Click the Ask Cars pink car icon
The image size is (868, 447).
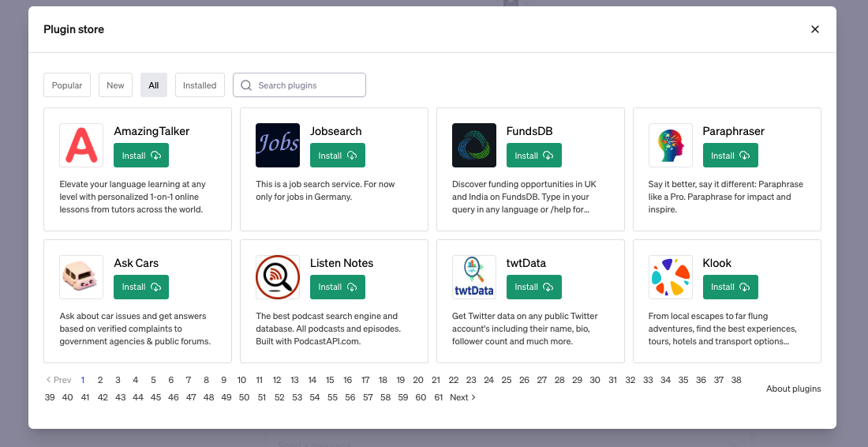coord(81,277)
